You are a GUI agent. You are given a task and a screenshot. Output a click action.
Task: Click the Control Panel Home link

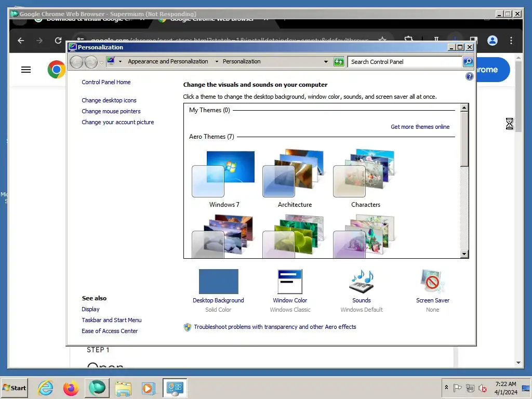(106, 82)
